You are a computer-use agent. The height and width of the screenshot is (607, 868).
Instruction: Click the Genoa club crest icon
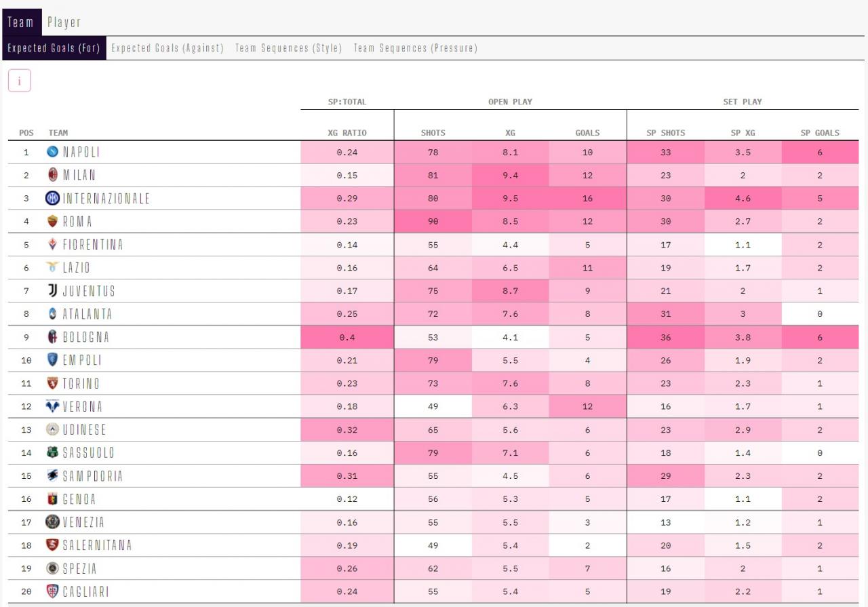click(x=52, y=498)
